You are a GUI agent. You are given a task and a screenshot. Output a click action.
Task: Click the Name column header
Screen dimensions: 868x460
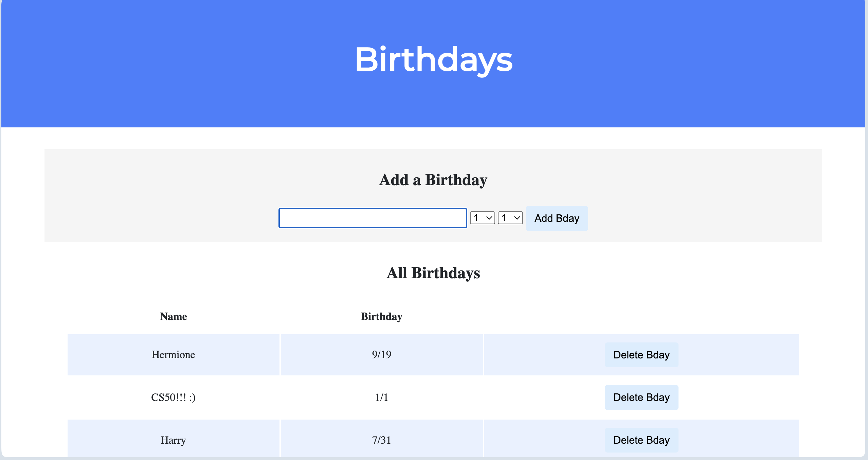click(173, 316)
